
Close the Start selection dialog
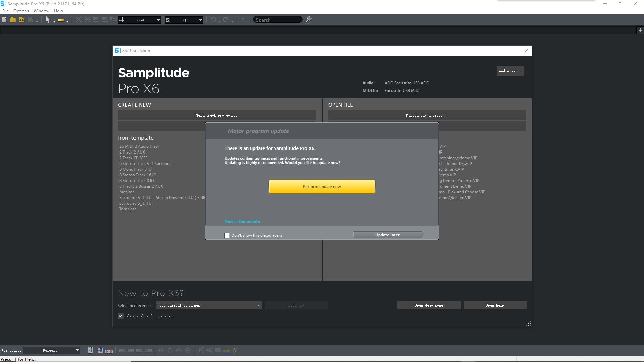click(x=526, y=50)
